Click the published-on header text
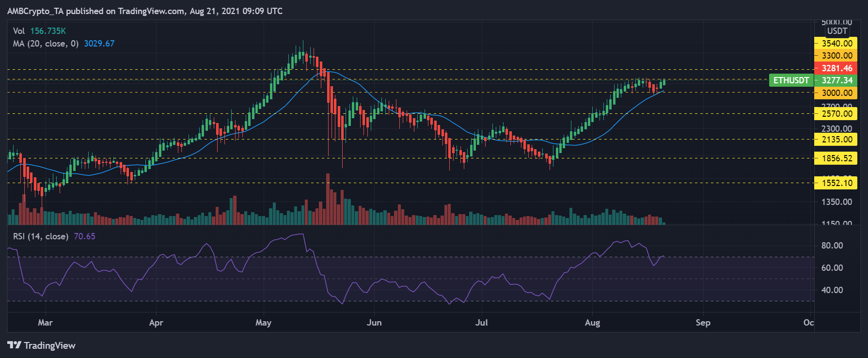 tap(145, 11)
